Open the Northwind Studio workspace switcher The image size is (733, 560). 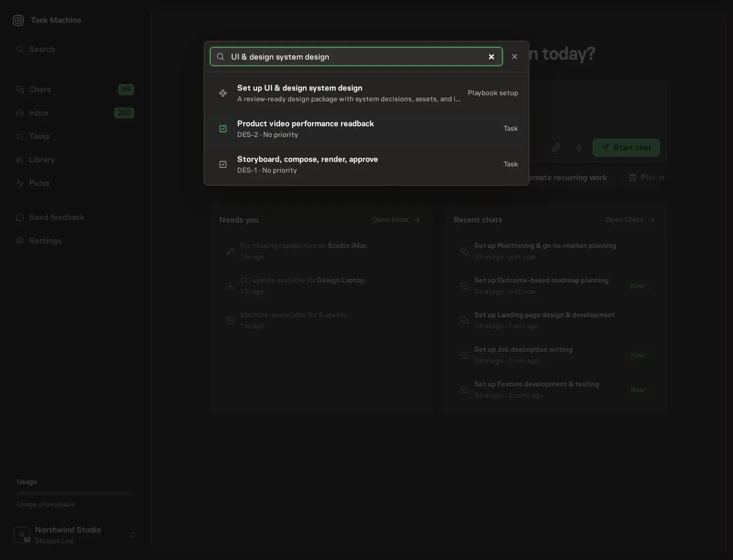(75, 535)
